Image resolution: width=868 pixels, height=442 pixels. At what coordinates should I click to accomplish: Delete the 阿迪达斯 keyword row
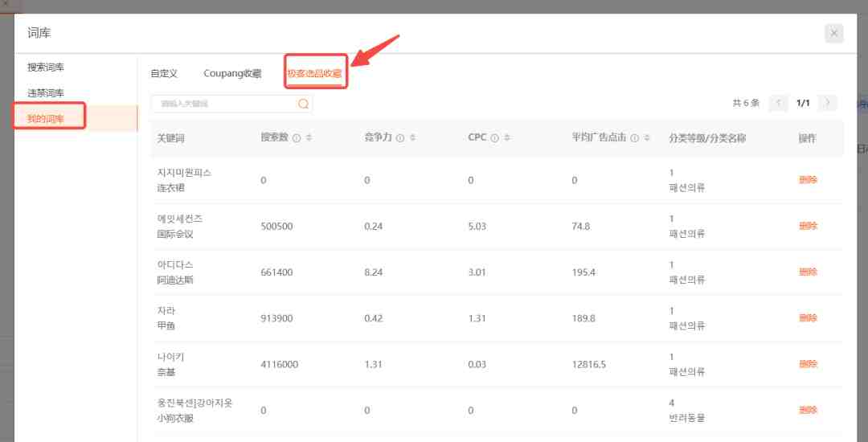pyautogui.click(x=808, y=272)
